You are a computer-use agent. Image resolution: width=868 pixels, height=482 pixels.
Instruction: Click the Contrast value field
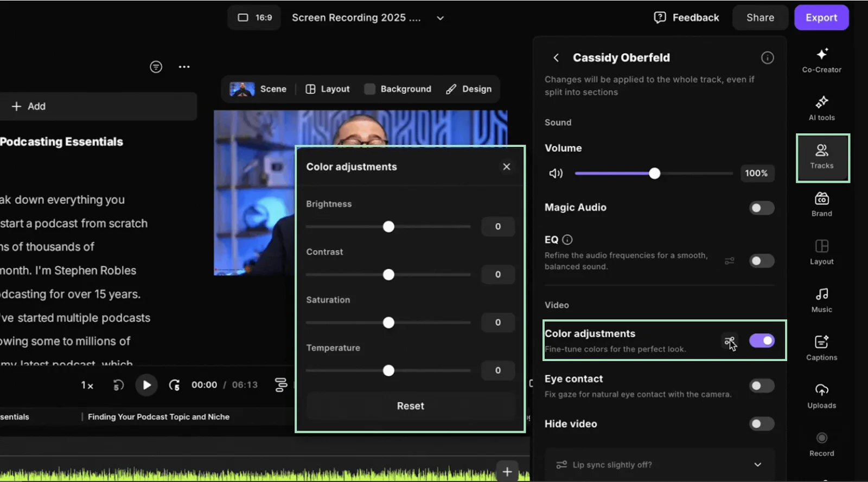click(498, 274)
